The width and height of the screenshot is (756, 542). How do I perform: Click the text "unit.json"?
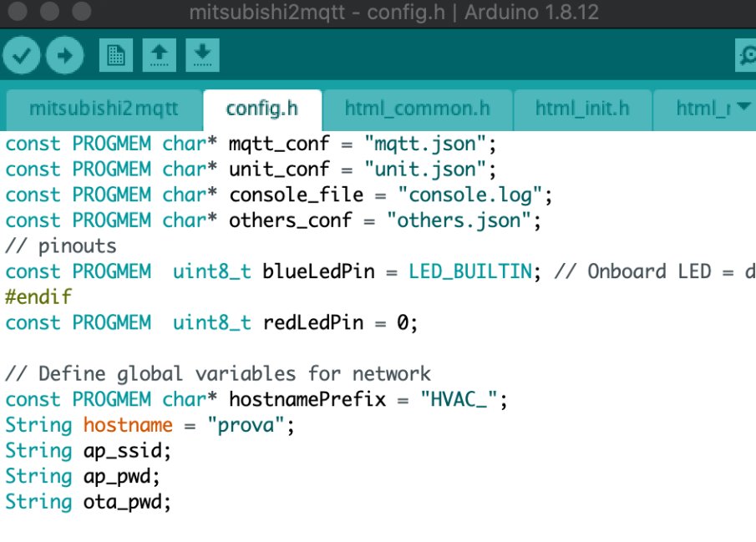point(424,170)
